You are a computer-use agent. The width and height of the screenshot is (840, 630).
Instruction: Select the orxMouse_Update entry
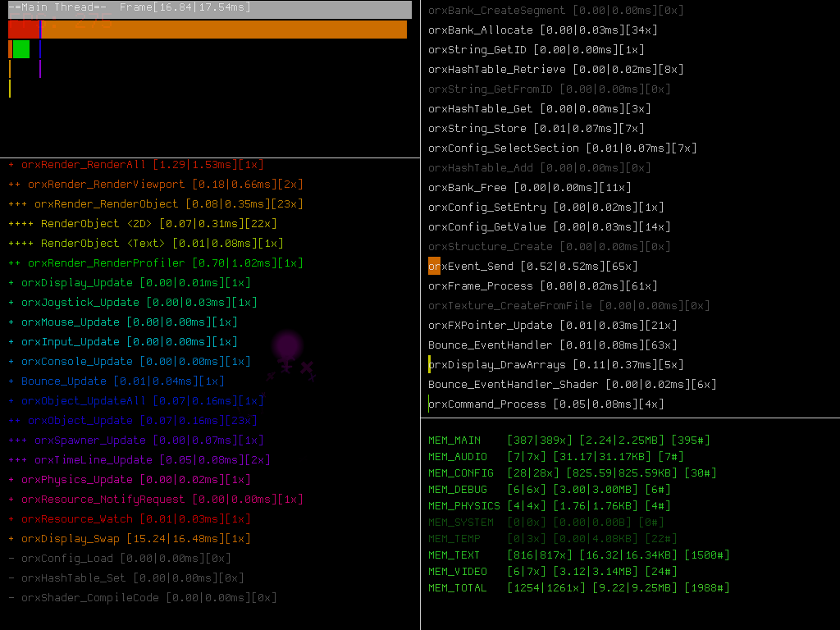[x=123, y=322]
